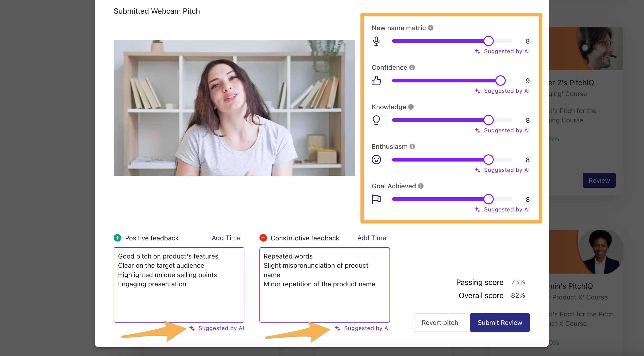Click the Goal Achieved slider handle
The height and width of the screenshot is (356, 644).
(x=488, y=199)
